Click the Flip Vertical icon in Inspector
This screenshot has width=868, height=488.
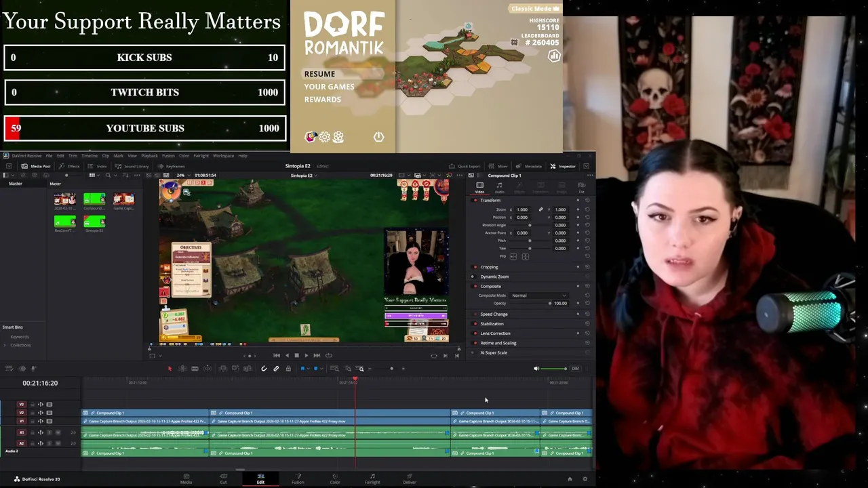click(x=526, y=256)
